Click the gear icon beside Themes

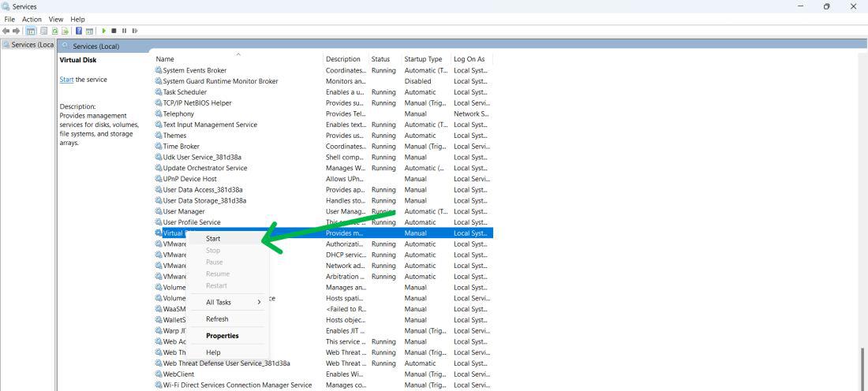click(x=159, y=136)
